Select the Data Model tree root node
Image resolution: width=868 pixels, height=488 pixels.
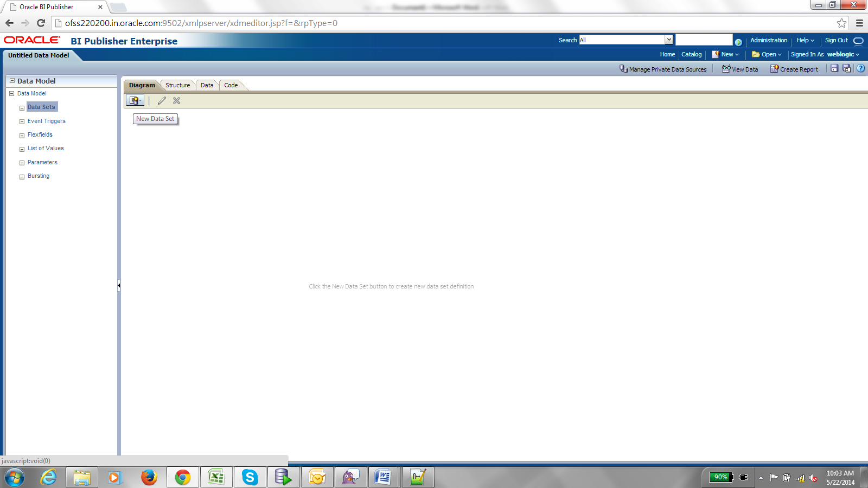coord(31,93)
